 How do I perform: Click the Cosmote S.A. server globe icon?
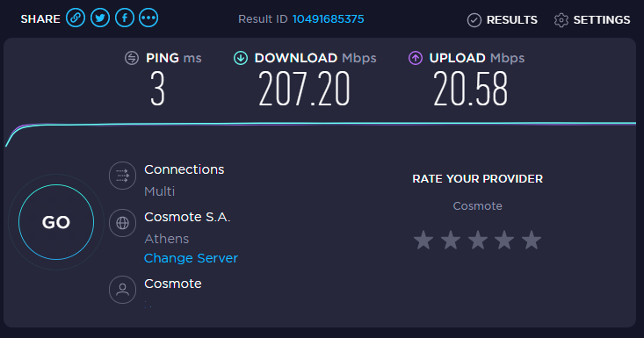tap(122, 223)
